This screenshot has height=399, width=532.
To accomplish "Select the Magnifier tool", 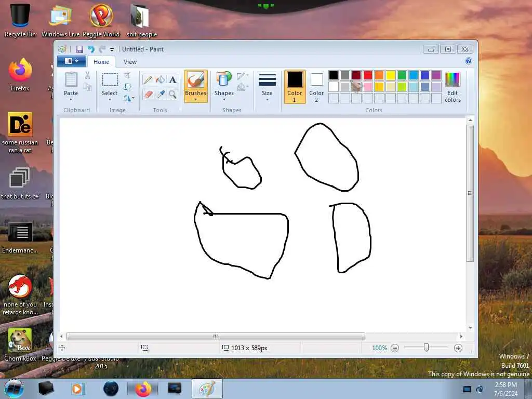I will pos(172,94).
